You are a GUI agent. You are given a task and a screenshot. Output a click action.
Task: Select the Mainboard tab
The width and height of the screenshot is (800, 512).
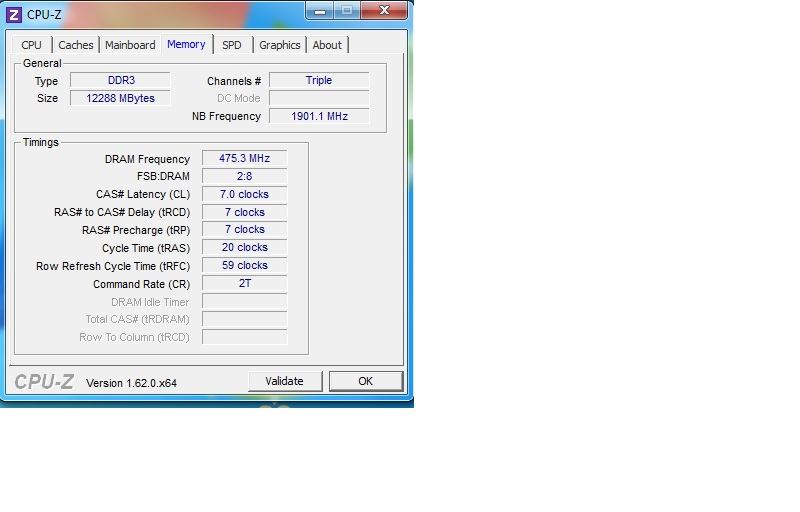pos(130,45)
